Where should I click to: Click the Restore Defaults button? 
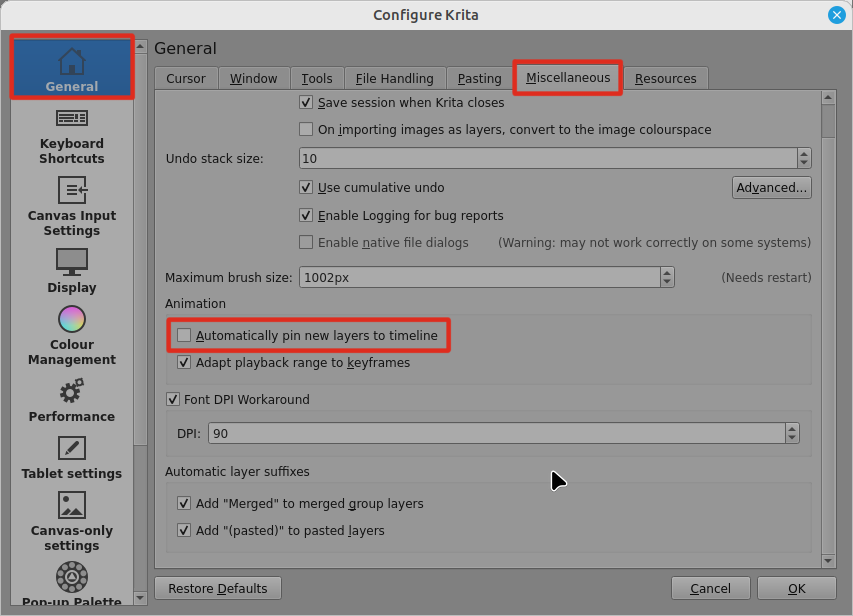coord(218,588)
